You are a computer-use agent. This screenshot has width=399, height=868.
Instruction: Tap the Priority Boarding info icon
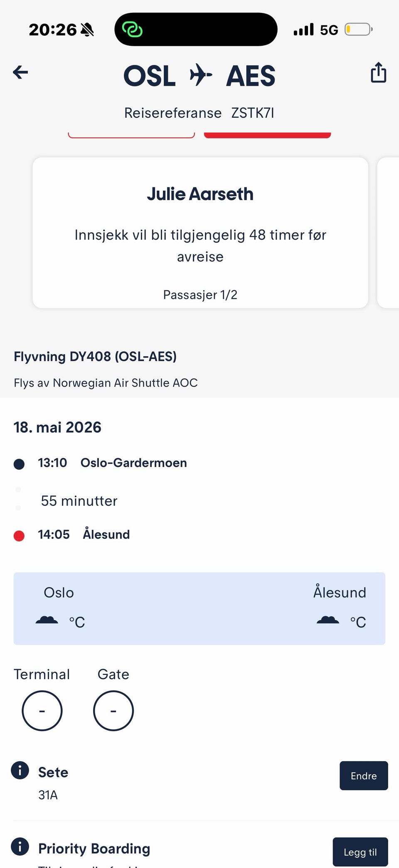point(20,846)
